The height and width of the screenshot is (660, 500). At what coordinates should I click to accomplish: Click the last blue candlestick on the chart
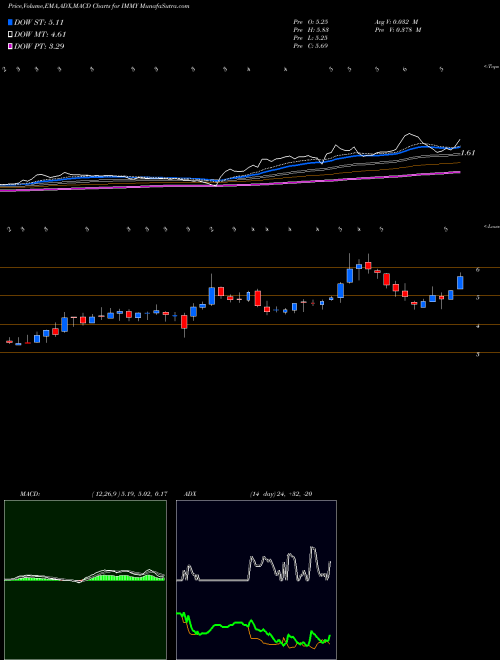460,283
